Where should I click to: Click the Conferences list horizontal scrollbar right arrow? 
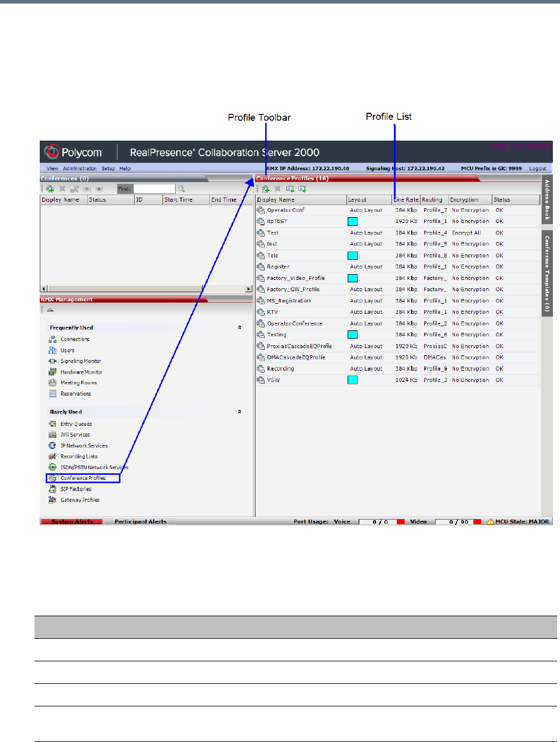click(x=249, y=288)
